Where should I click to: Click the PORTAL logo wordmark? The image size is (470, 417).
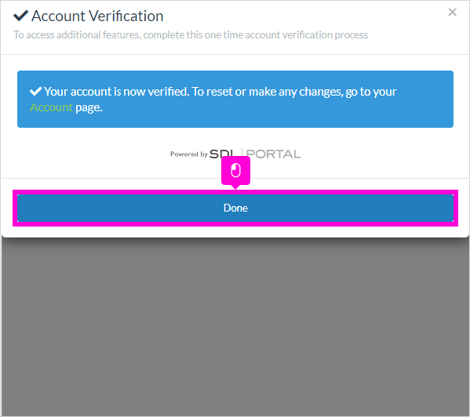[x=273, y=154]
